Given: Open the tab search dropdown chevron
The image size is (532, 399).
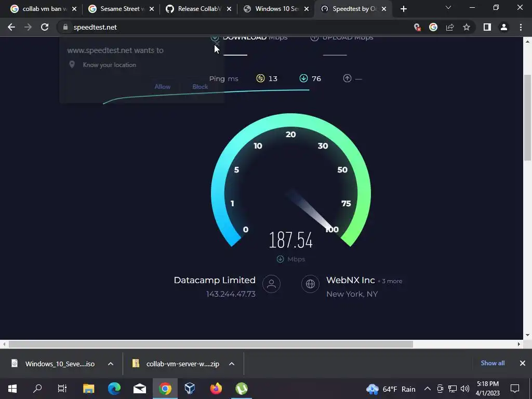Looking at the screenshot, I should pyautogui.click(x=448, y=7).
